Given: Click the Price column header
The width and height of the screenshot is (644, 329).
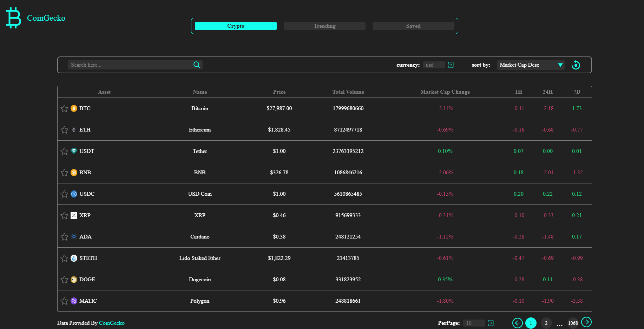Looking at the screenshot, I should pos(279,92).
